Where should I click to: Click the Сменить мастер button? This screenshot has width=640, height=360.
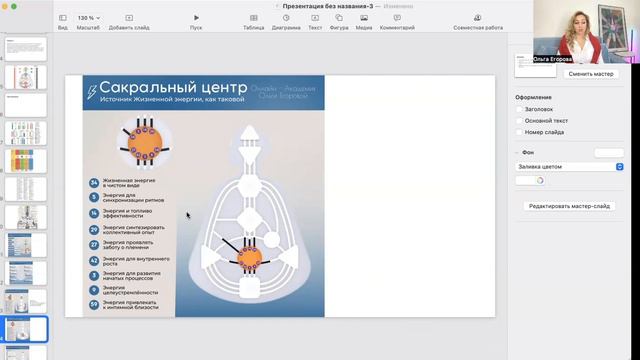click(x=591, y=74)
